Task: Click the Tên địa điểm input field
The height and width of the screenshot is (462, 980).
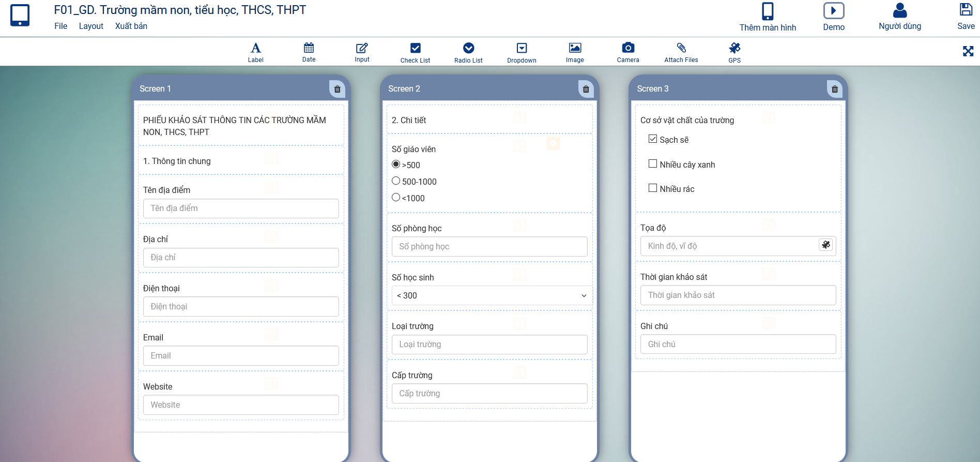Action: click(x=241, y=208)
